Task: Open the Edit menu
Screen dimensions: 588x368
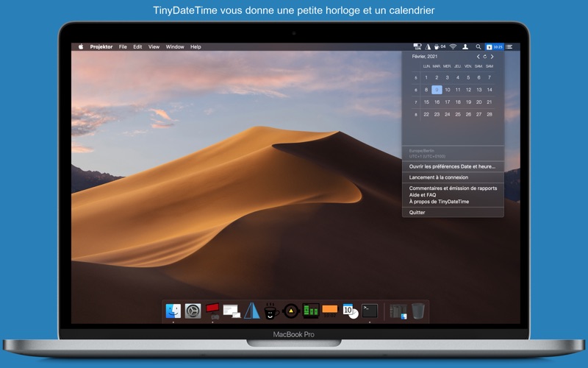Action: 137,47
